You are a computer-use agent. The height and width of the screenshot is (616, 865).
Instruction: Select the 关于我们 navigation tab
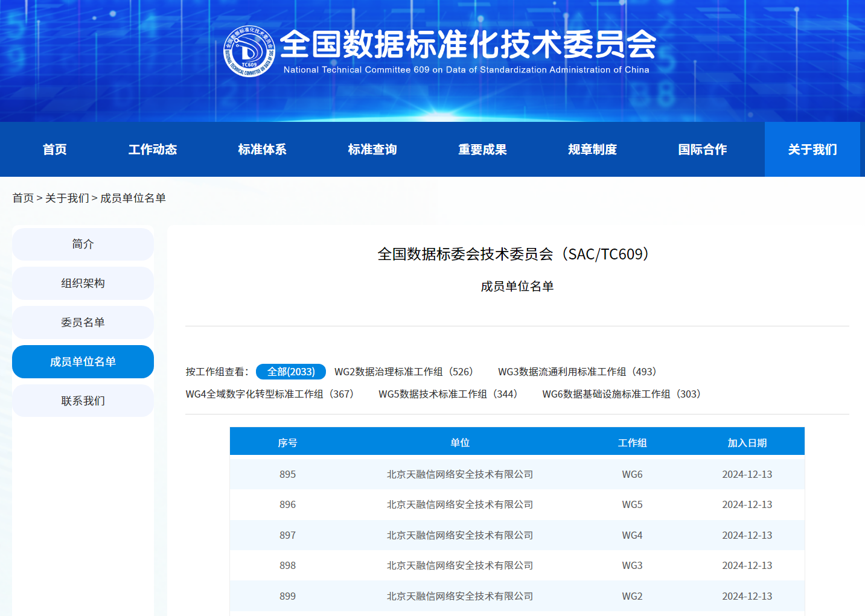(812, 150)
